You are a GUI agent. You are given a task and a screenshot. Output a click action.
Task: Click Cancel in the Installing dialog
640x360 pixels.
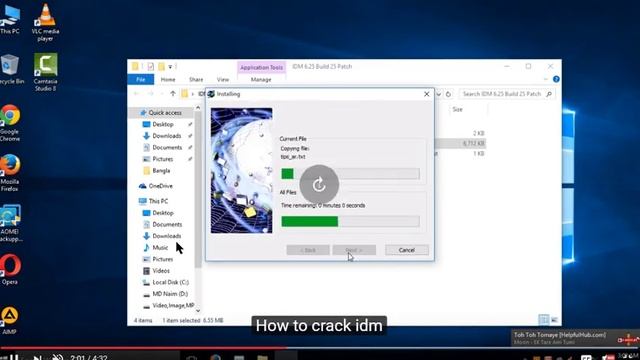(407, 250)
